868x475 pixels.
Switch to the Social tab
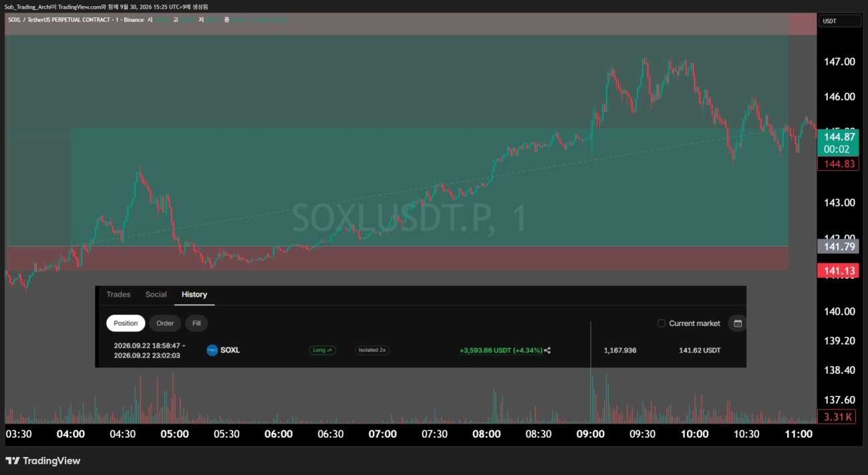click(156, 295)
